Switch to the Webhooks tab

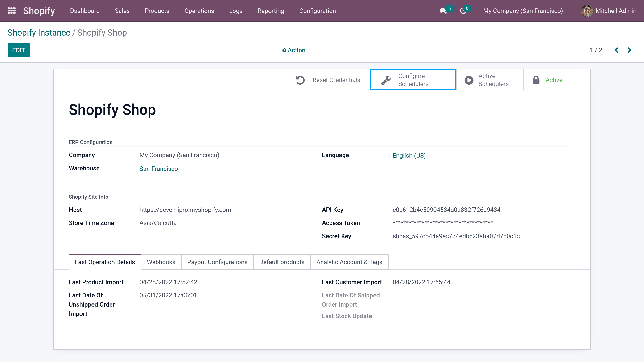[x=161, y=262]
